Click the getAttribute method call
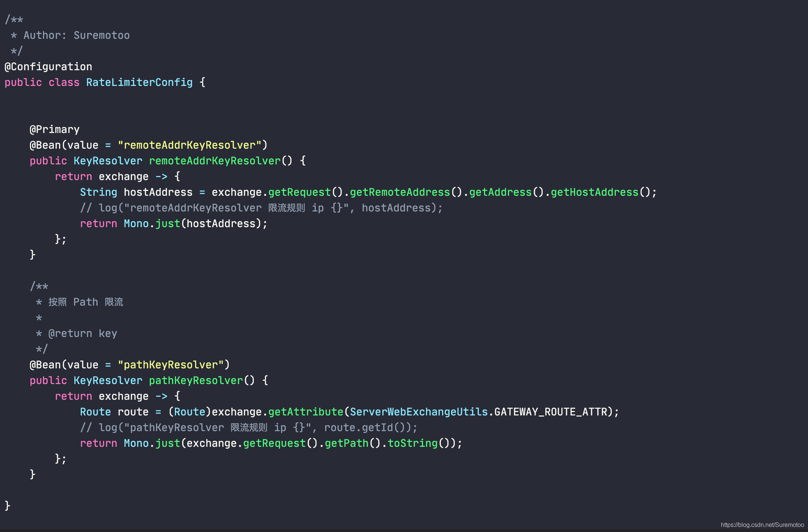808x532 pixels. [306, 412]
